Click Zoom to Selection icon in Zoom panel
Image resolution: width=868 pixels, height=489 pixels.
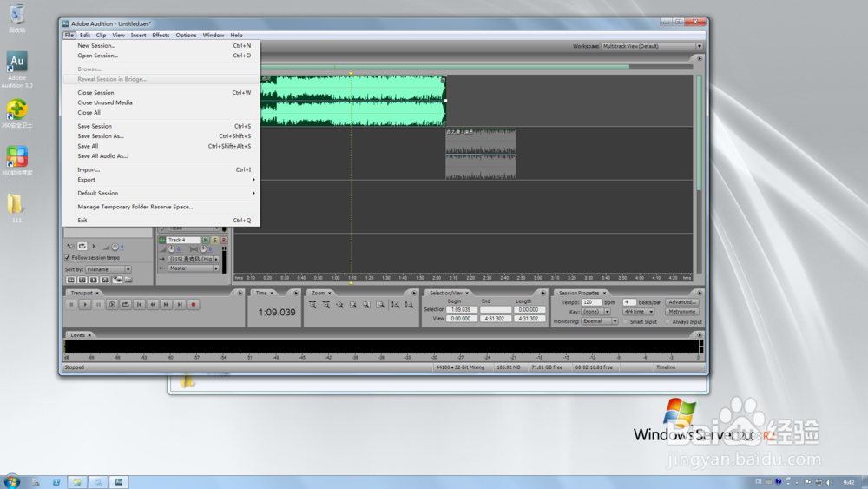(353, 305)
